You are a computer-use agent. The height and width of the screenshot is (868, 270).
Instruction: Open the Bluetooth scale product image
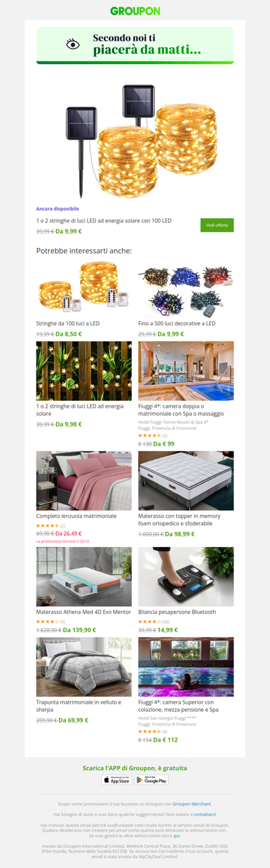pos(186,577)
